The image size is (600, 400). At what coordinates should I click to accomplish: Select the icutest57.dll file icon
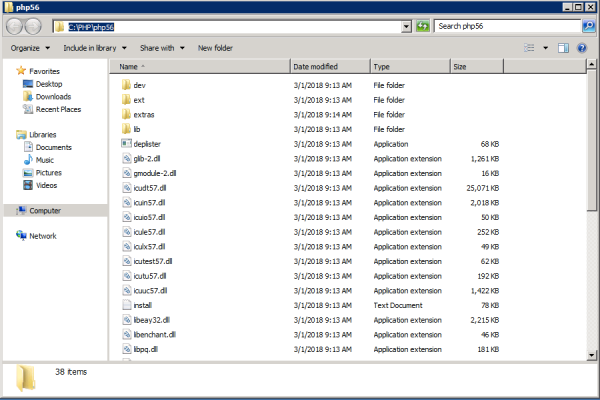tap(127, 261)
